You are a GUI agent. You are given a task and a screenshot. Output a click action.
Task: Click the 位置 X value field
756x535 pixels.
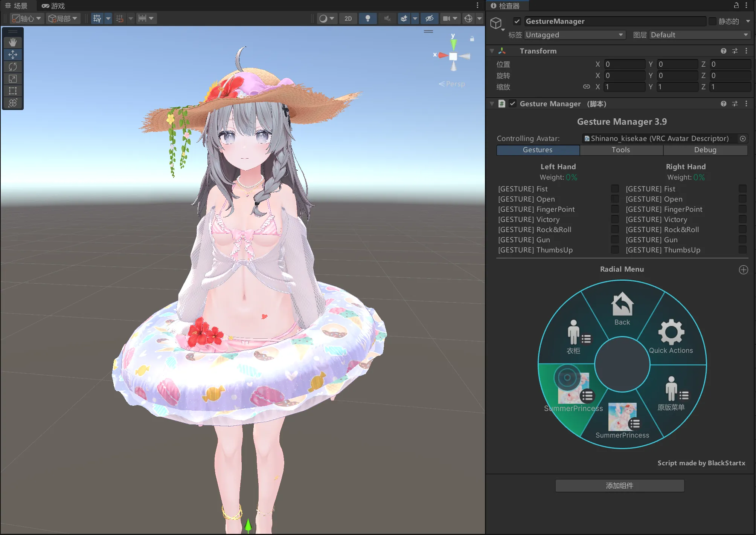[x=625, y=64]
